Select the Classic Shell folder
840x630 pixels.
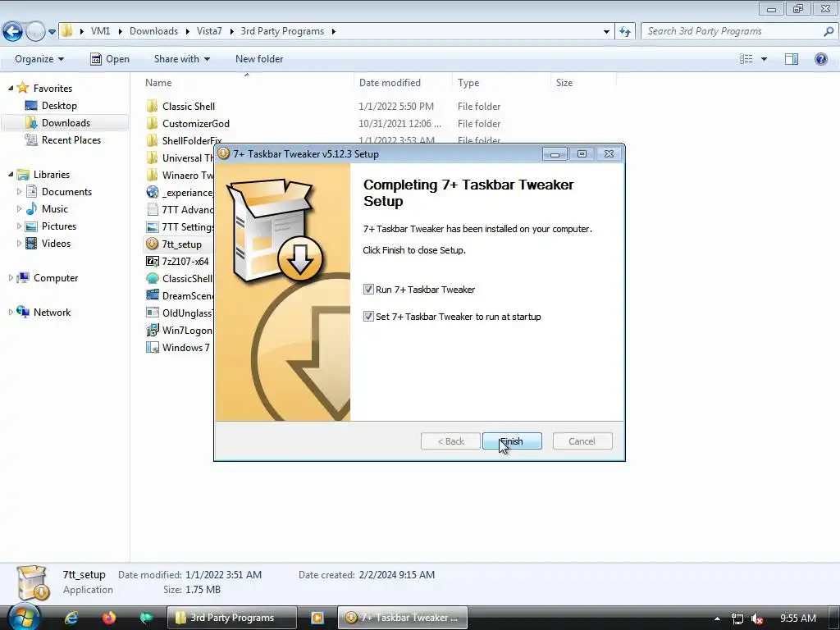pos(189,106)
